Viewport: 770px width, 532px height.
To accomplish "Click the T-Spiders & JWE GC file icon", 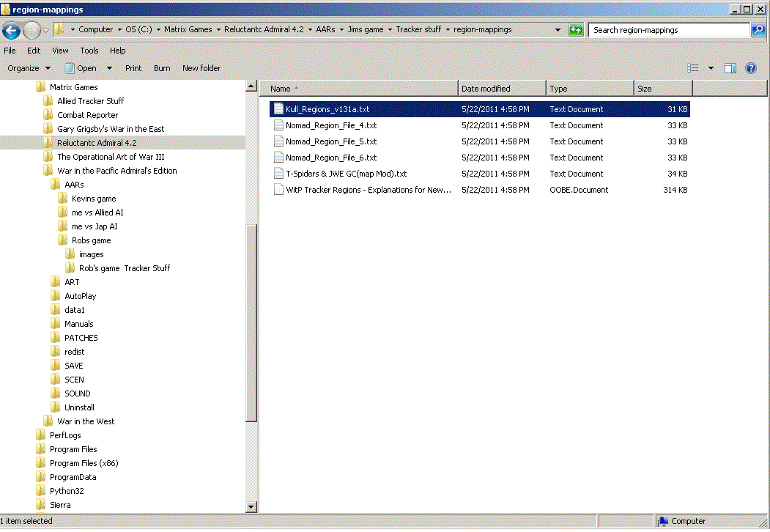I will pyautogui.click(x=278, y=174).
